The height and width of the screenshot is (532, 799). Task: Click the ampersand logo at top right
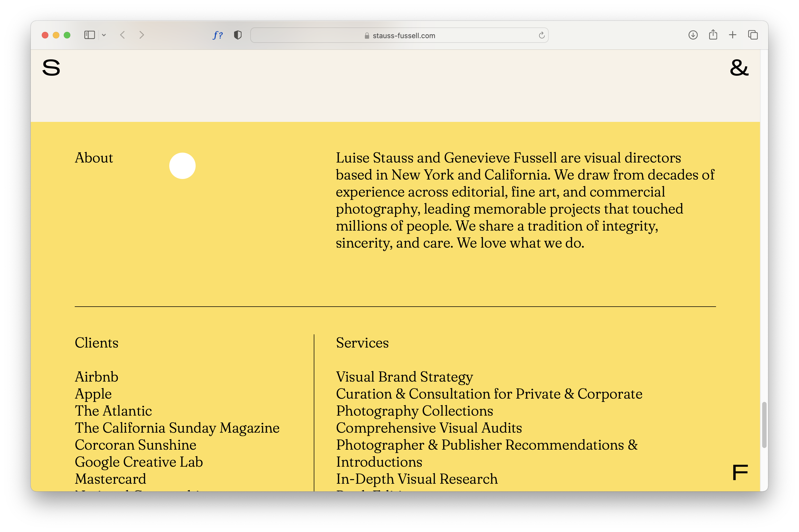739,68
